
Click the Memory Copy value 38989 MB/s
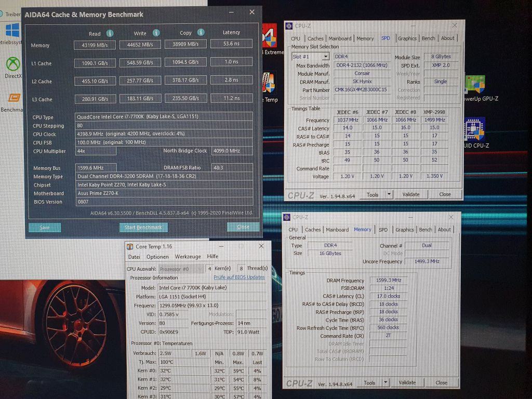[185, 44]
